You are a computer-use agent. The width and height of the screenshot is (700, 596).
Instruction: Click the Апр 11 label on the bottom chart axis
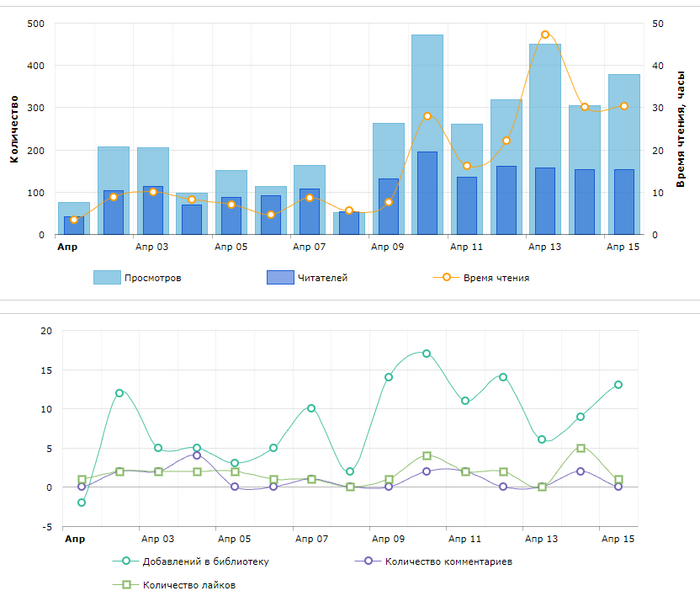(465, 539)
